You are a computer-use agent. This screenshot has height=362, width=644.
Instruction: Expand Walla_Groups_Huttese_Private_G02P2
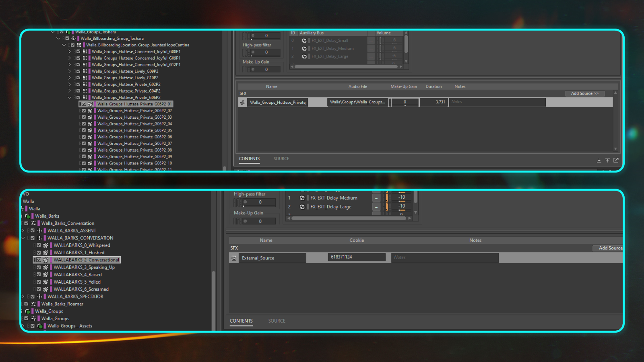(x=70, y=84)
